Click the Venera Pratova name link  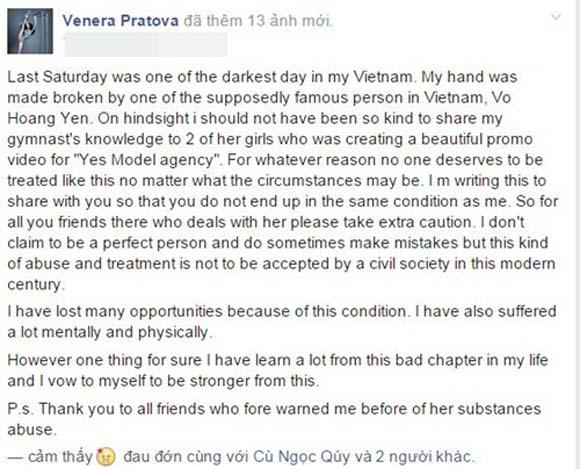(x=120, y=20)
